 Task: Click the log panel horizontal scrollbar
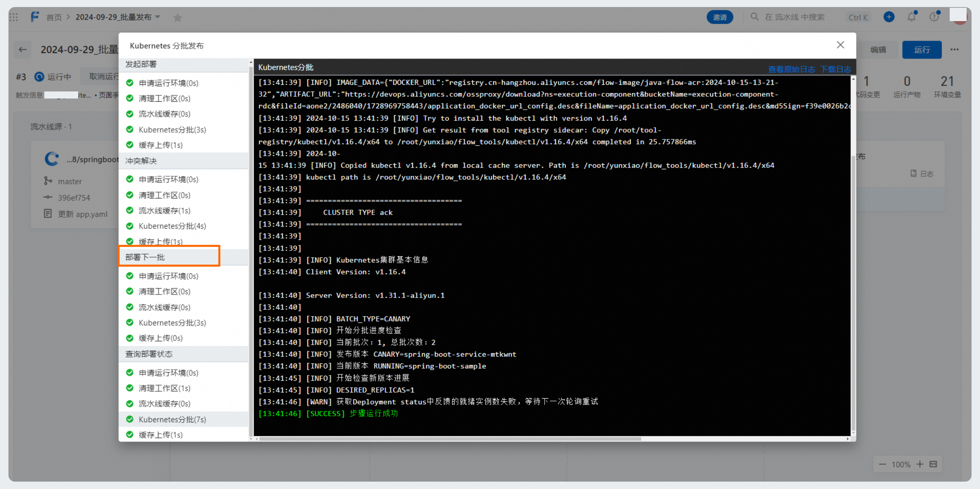[450, 439]
